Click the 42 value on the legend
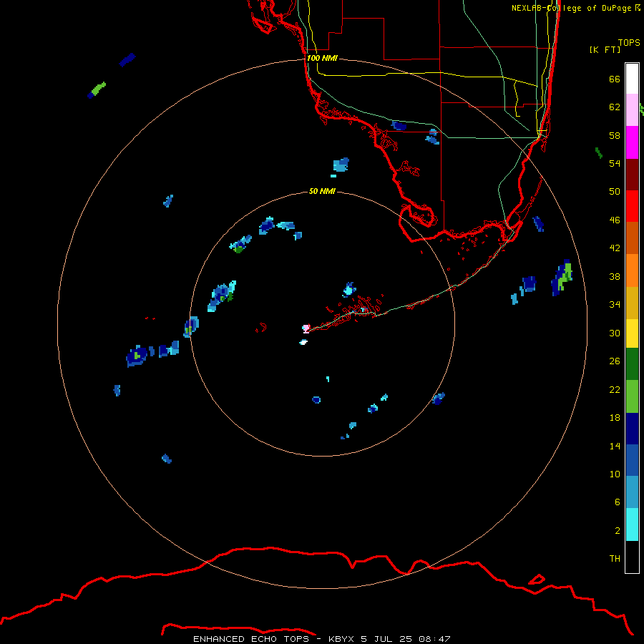Screen dimensions: 644x644 pyautogui.click(x=615, y=248)
